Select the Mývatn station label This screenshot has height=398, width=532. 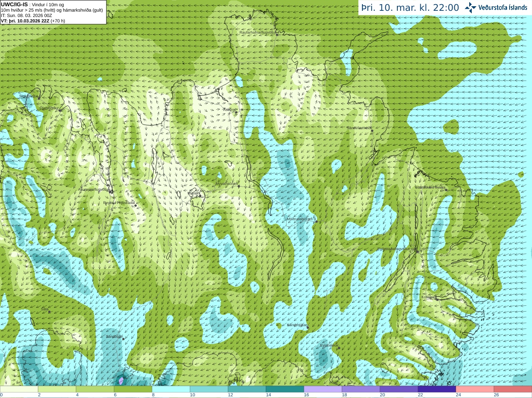(x=194, y=193)
